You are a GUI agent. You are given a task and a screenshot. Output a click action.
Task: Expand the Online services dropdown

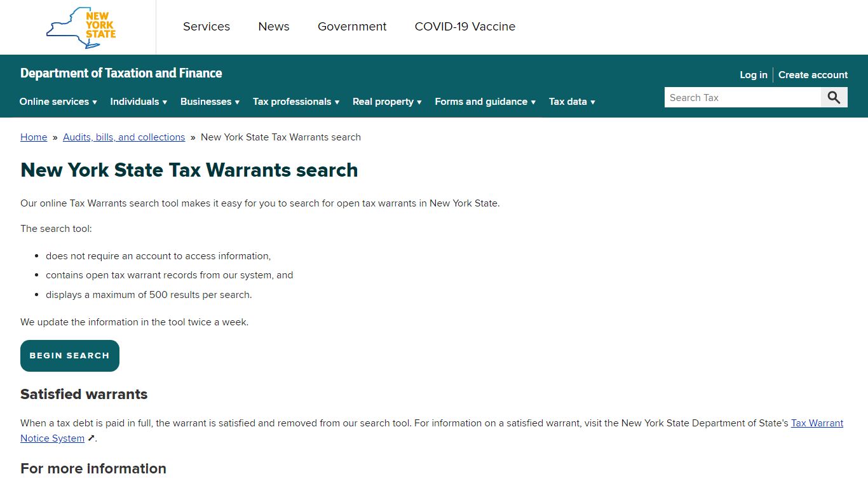(58, 102)
